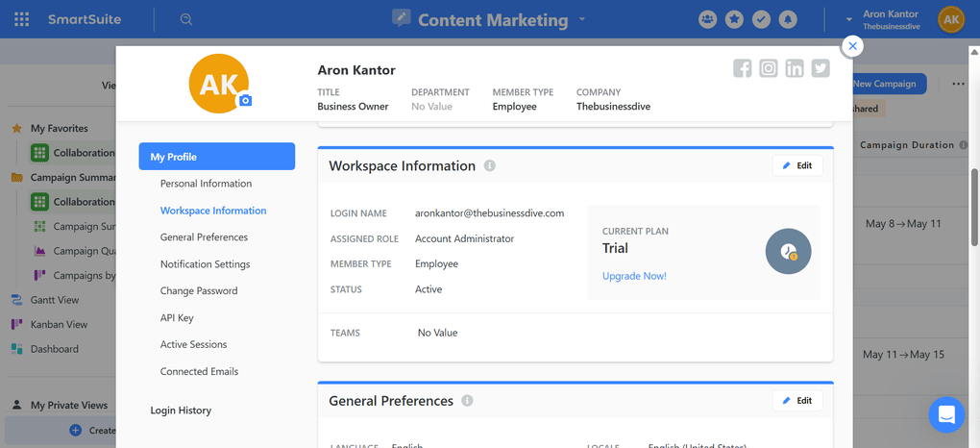This screenshot has height=448, width=980.
Task: Select My Profile in the dialog sidebar
Action: point(217,157)
